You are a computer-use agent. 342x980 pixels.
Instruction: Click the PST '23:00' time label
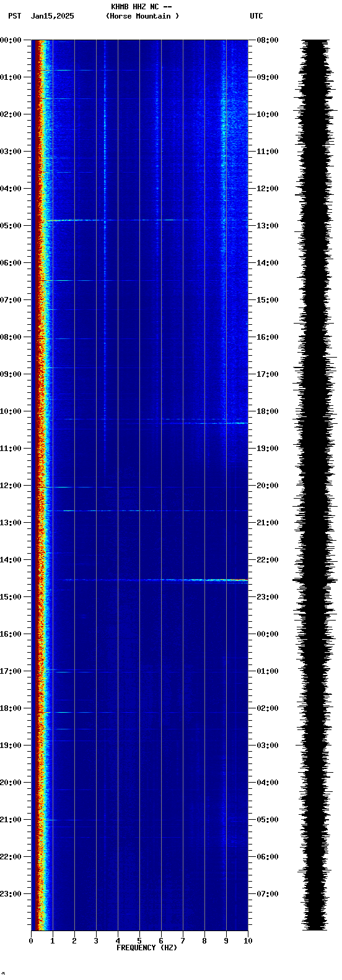pos(11,894)
